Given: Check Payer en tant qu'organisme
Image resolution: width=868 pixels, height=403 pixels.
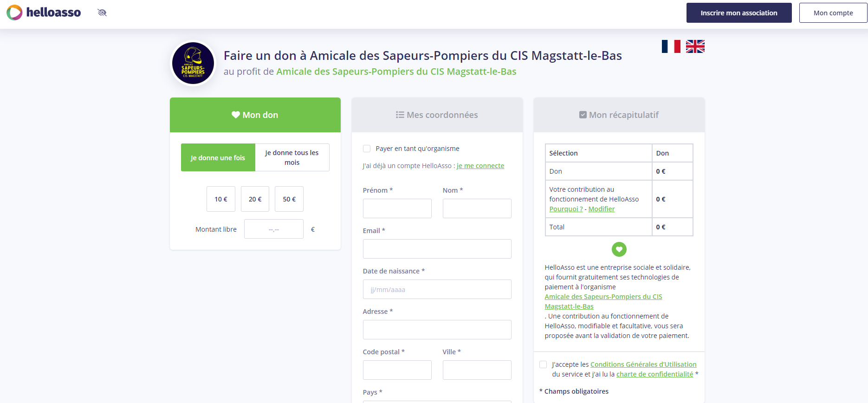Looking at the screenshot, I should coord(367,149).
